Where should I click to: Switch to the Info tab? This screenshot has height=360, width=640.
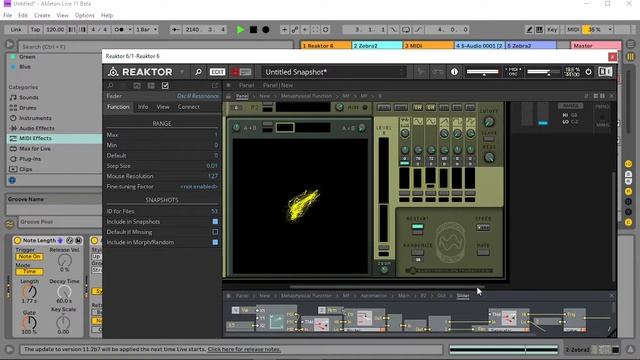tap(143, 107)
